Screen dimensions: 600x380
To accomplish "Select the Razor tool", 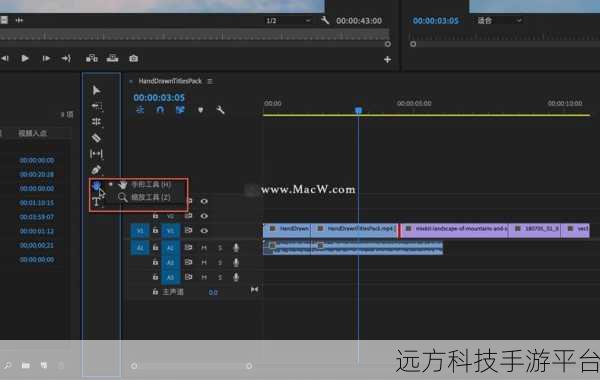I will [96, 138].
